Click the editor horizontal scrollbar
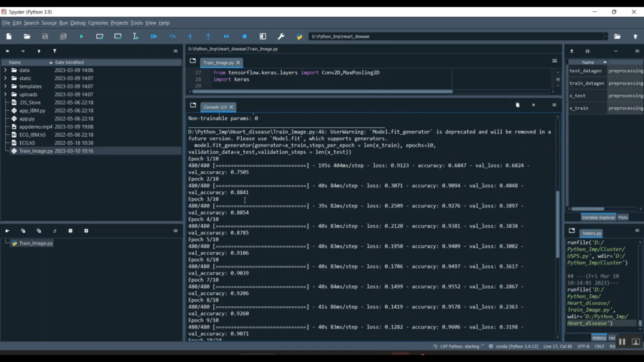Image resolution: width=644 pixels, height=362 pixels. coord(322,91)
